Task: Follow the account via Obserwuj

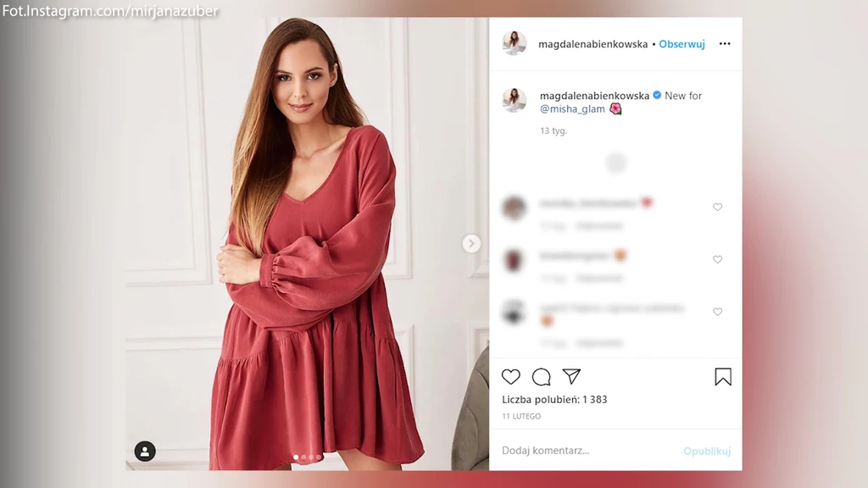Action: click(682, 44)
